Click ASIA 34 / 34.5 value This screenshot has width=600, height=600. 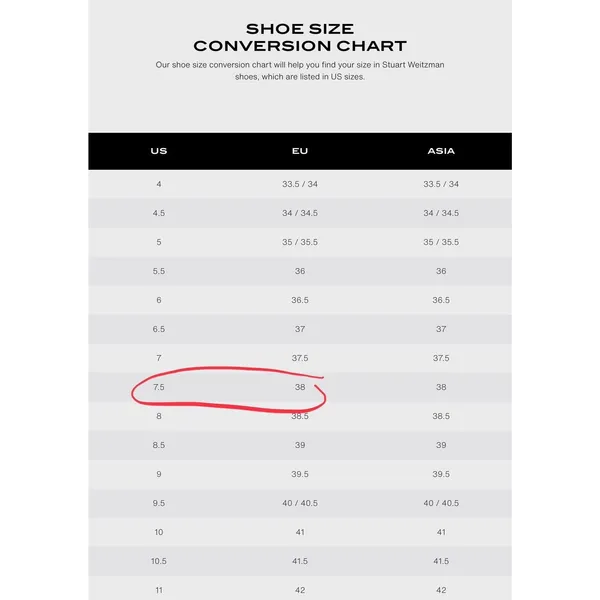(441, 213)
